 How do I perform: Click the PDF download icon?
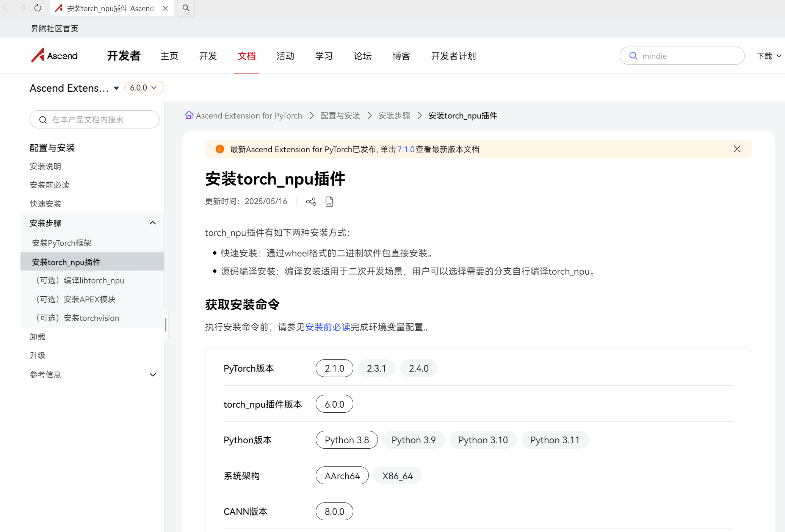[329, 202]
